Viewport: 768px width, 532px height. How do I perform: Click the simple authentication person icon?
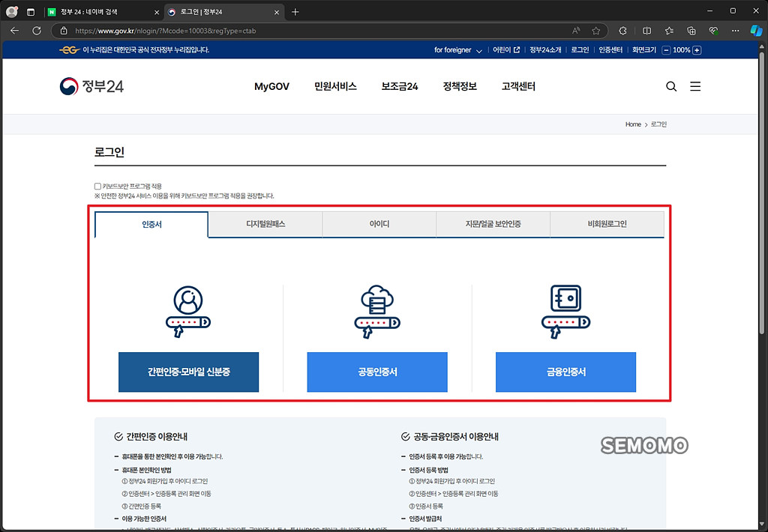188,312
